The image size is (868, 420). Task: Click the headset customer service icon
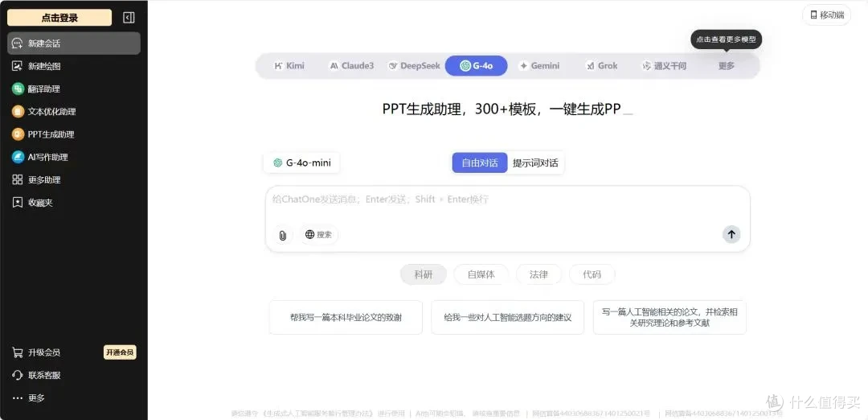pos(18,375)
